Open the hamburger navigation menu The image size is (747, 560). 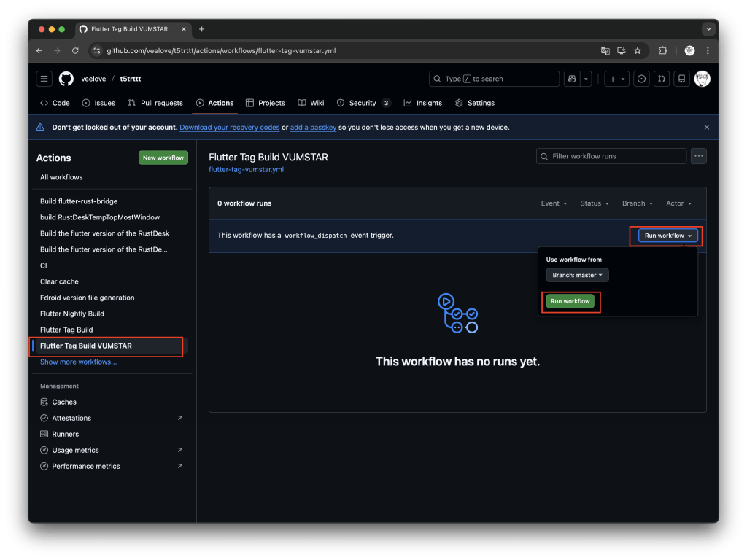click(x=44, y=79)
